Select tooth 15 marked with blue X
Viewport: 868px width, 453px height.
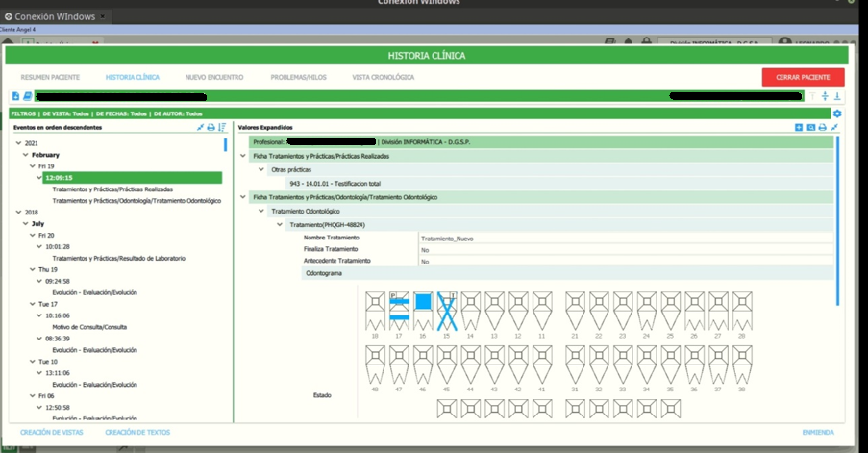(x=447, y=312)
